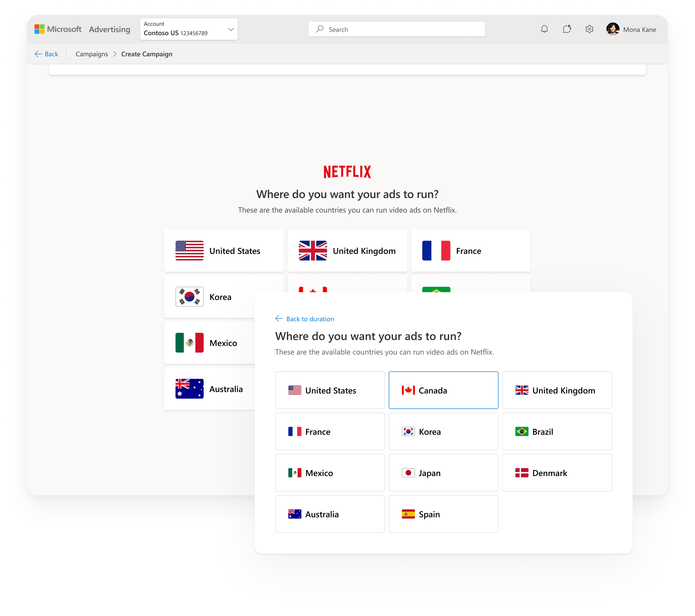
Task: Click the Australia flag in the background list
Action: click(x=189, y=389)
